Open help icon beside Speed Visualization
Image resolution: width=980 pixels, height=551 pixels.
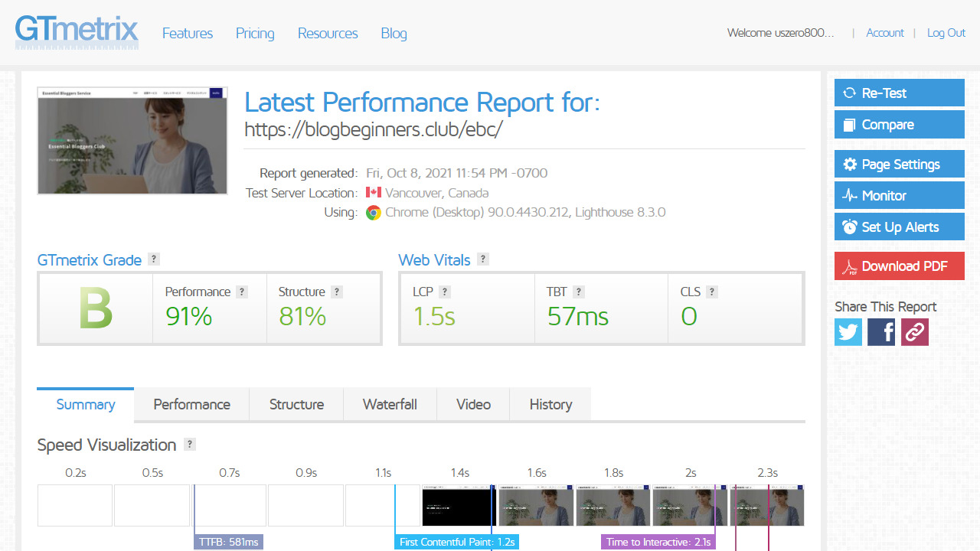pos(190,444)
